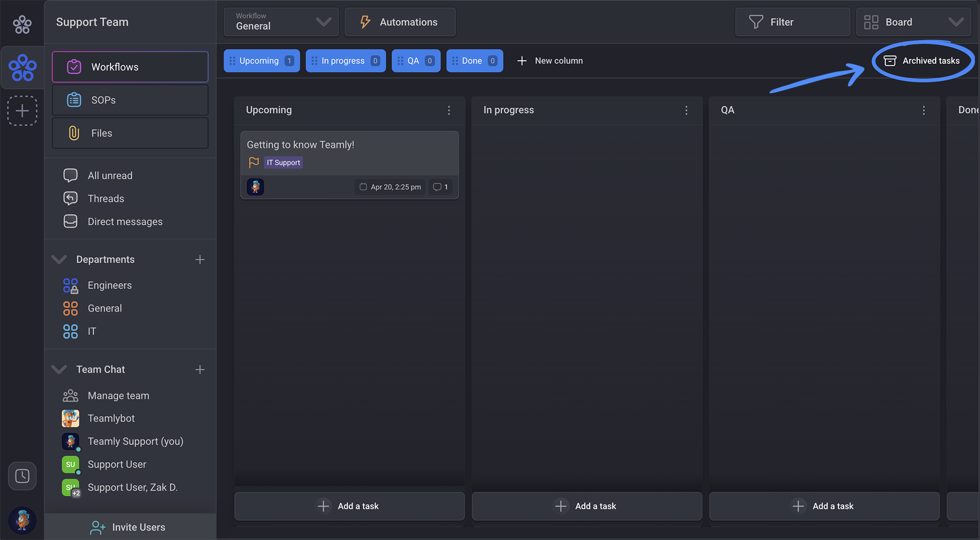
Task: Select the Done column chip
Action: (475, 61)
